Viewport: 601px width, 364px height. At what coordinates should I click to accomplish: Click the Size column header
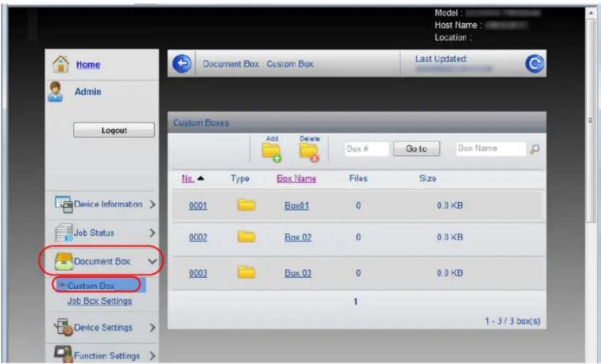point(428,178)
